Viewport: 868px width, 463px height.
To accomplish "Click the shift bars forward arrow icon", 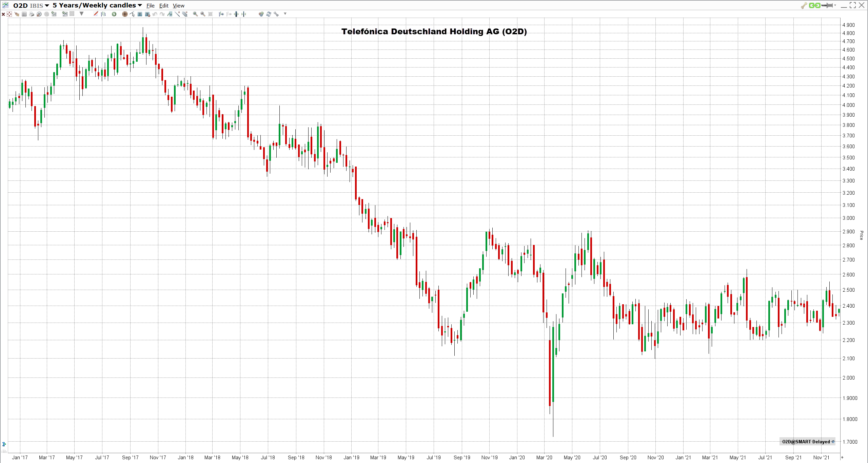I will pos(221,14).
